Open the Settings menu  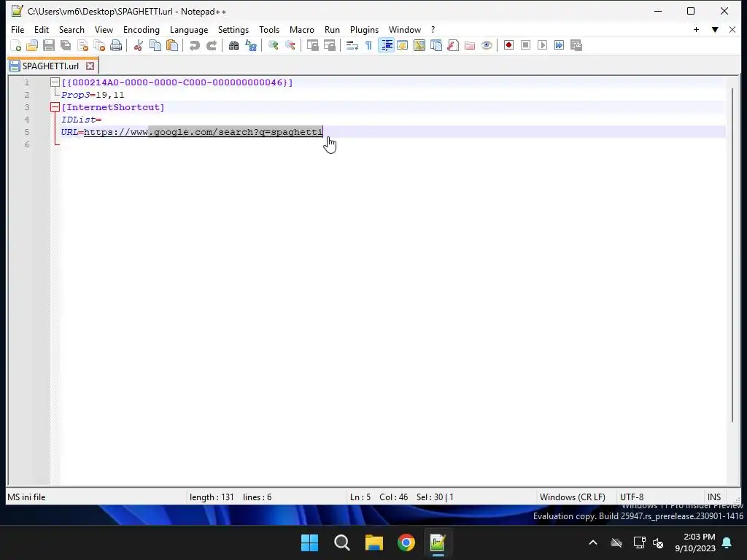[233, 29]
